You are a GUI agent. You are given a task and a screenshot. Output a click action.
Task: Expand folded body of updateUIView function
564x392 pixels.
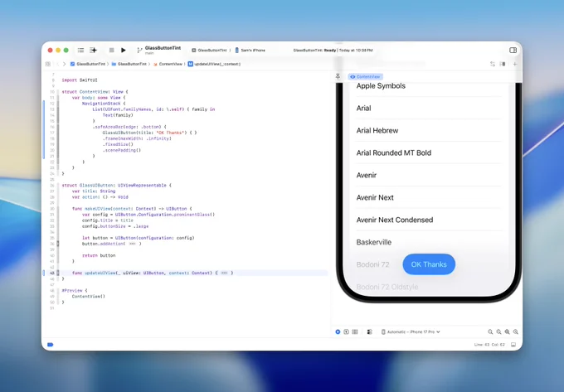(x=224, y=273)
